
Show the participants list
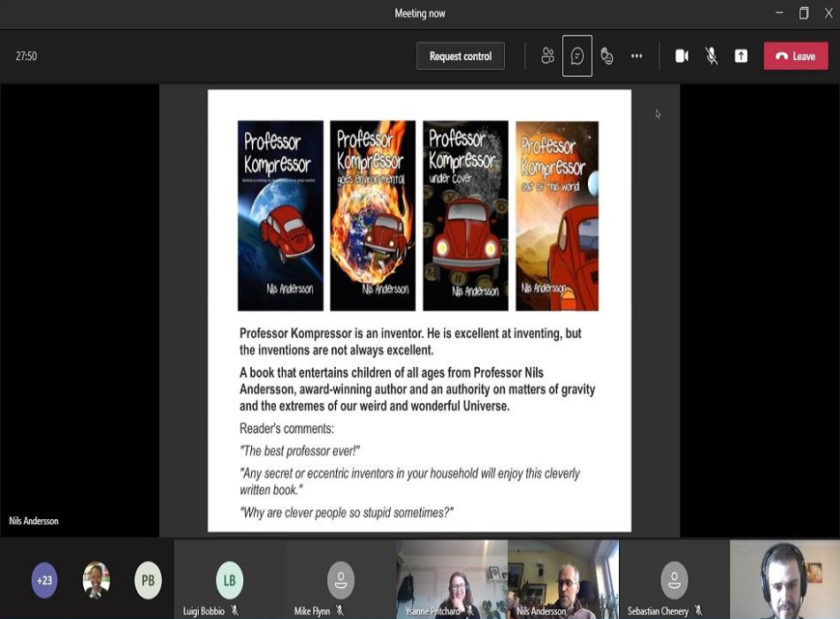pyautogui.click(x=547, y=56)
